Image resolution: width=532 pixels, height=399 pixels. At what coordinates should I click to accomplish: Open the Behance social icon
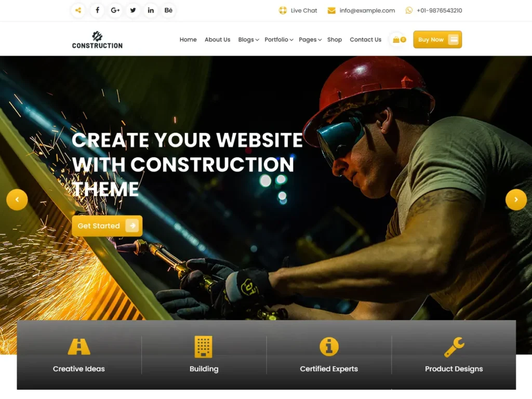(168, 10)
